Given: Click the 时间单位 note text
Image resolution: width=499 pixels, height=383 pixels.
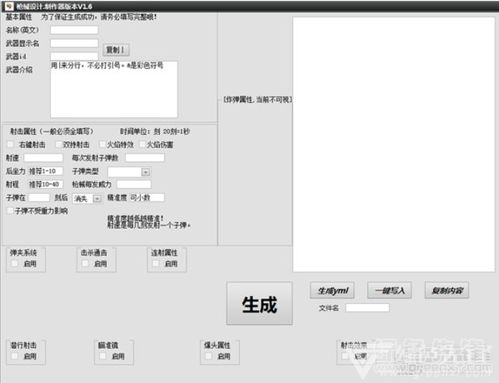Looking at the screenshot, I should [155, 131].
